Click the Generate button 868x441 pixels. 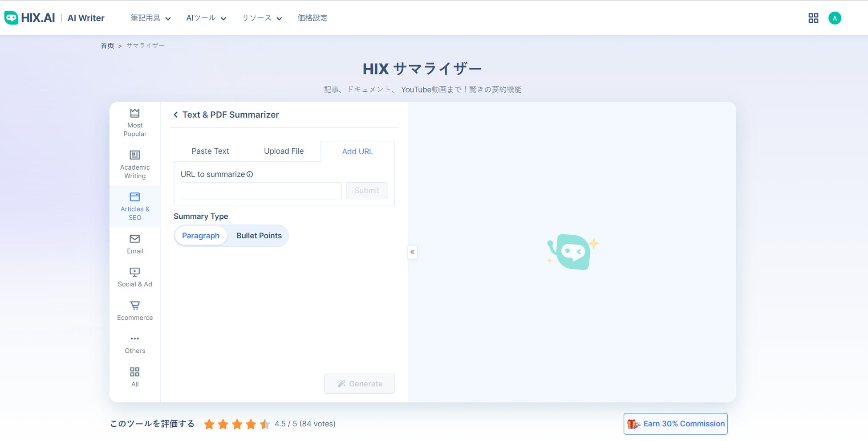pos(359,384)
